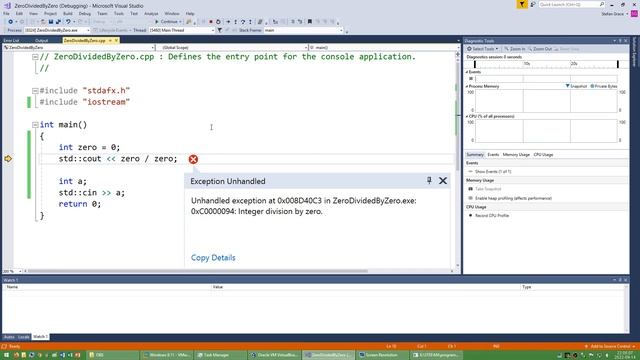Click the Navigate Backward toolbar icon

click(10, 22)
